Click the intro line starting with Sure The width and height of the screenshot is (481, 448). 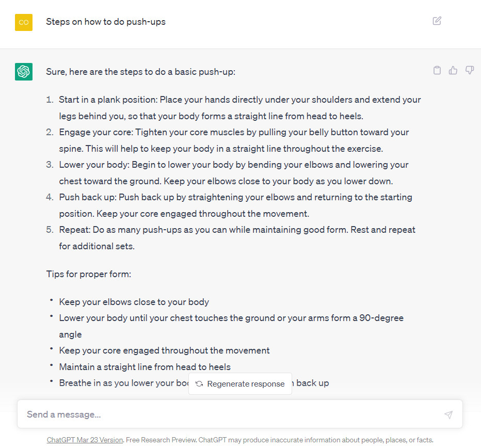tap(140, 72)
